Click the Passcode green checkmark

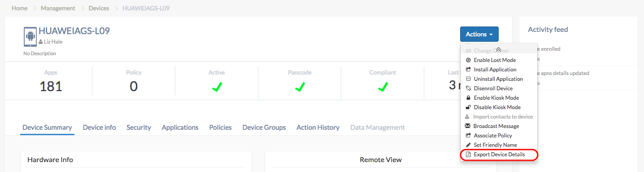300,87
